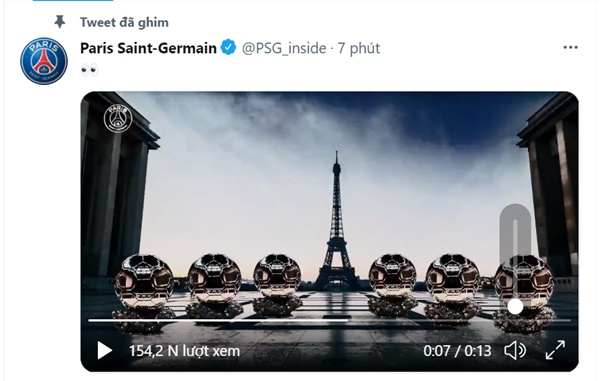Click the volume slider knob
The height and width of the screenshot is (381, 600).
[x=515, y=306]
